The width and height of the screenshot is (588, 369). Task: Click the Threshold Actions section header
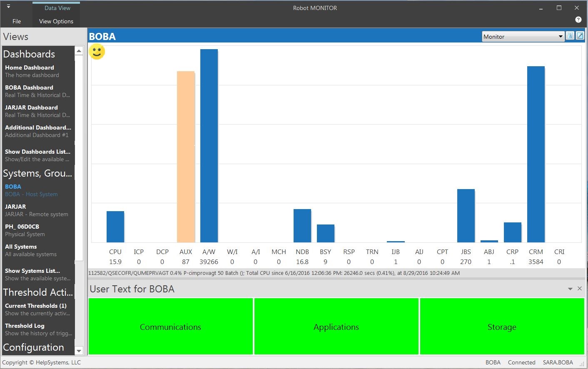coord(38,292)
